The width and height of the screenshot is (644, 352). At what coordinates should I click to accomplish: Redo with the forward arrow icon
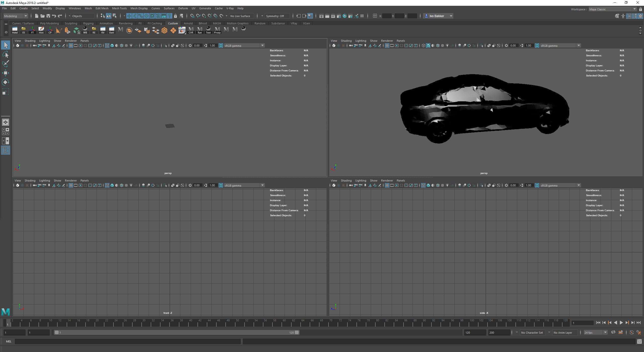pyautogui.click(x=60, y=16)
